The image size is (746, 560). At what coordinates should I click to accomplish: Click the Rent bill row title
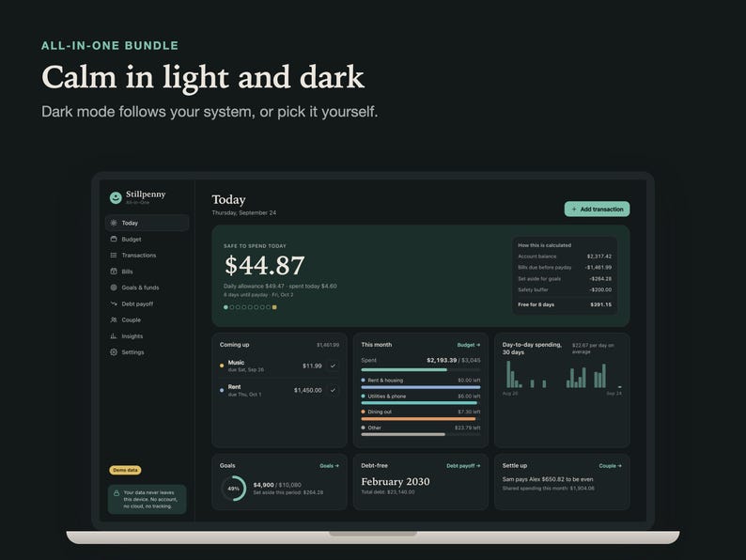click(234, 387)
